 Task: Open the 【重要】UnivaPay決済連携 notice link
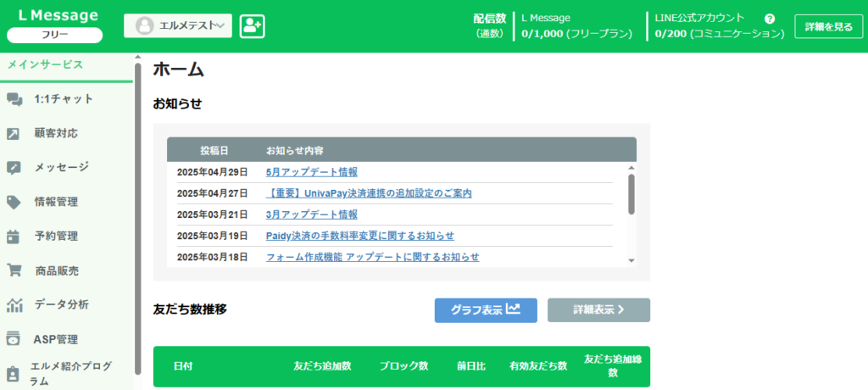pyautogui.click(x=369, y=193)
